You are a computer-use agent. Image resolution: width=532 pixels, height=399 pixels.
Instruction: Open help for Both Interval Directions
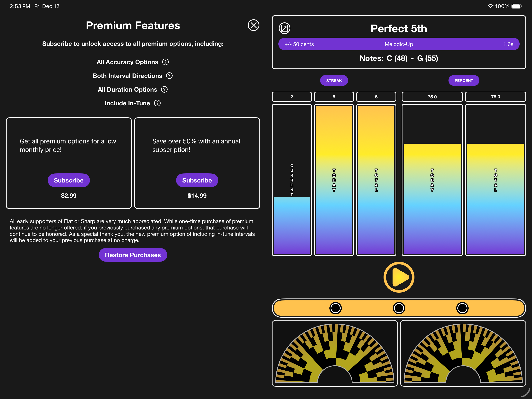click(169, 76)
